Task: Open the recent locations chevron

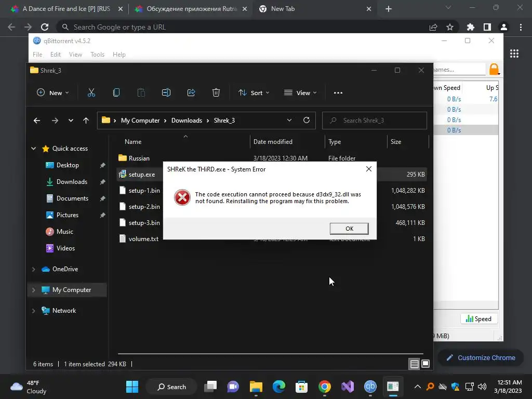Action: click(71, 121)
